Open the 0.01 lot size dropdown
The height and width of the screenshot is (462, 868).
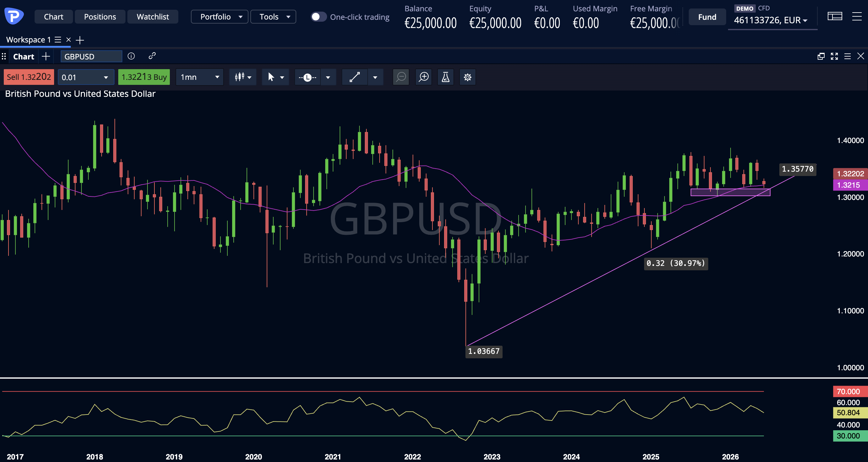pos(86,77)
